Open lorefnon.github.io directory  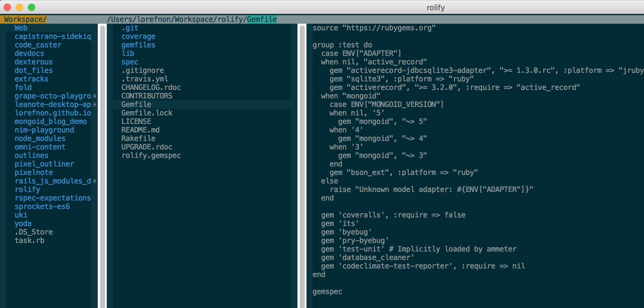(53, 113)
